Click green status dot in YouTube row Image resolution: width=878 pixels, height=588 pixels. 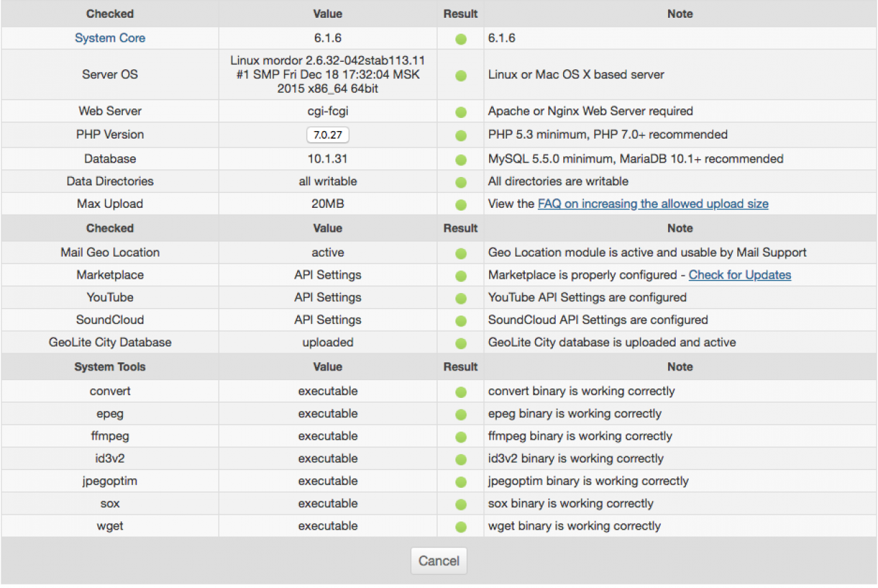(460, 298)
